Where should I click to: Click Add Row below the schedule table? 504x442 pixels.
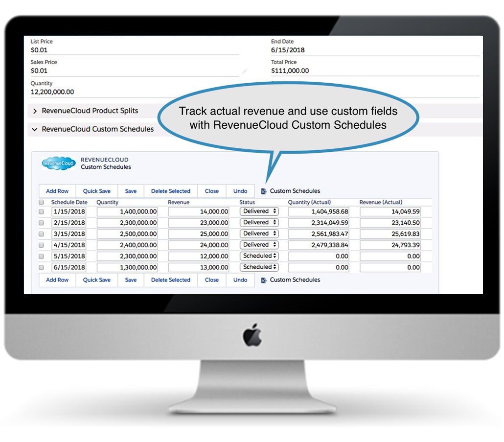(57, 280)
